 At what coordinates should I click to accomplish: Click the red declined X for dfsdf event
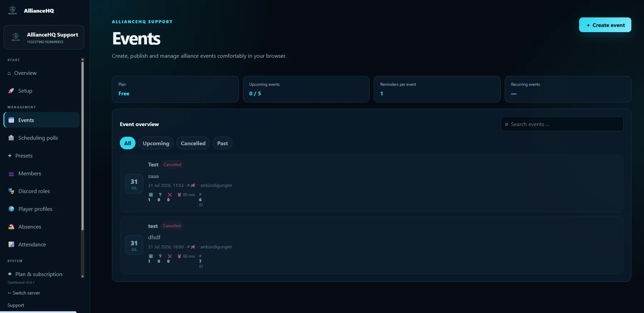(x=170, y=256)
